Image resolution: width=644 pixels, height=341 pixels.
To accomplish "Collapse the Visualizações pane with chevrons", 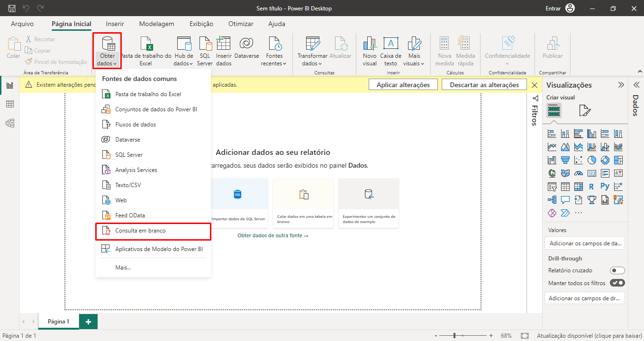I will (621, 85).
